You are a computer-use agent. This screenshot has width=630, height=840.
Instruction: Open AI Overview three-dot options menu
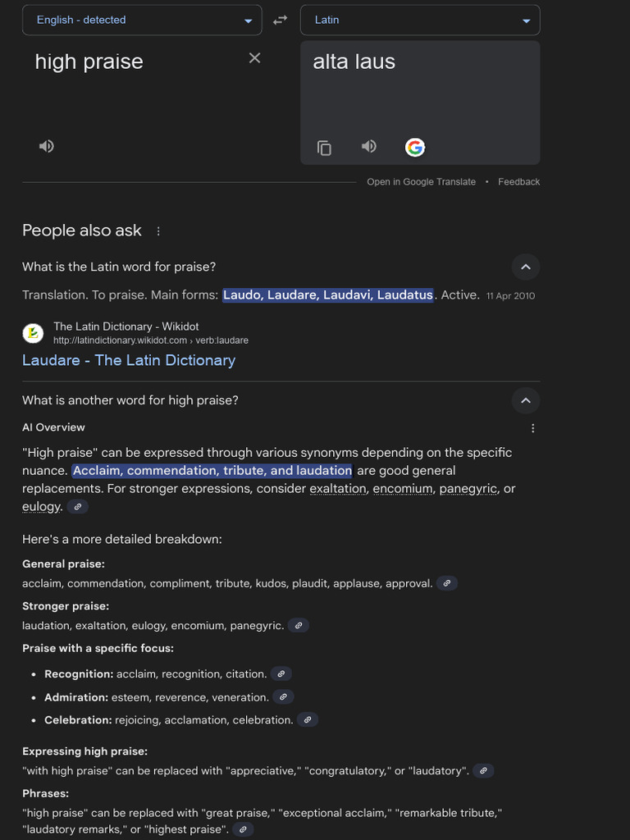click(533, 428)
